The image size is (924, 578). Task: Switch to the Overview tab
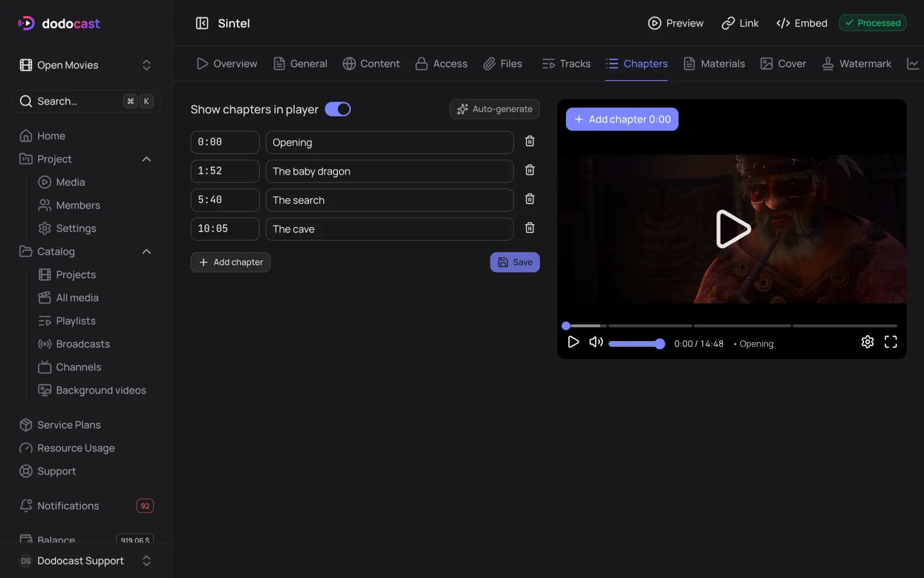[x=227, y=64]
